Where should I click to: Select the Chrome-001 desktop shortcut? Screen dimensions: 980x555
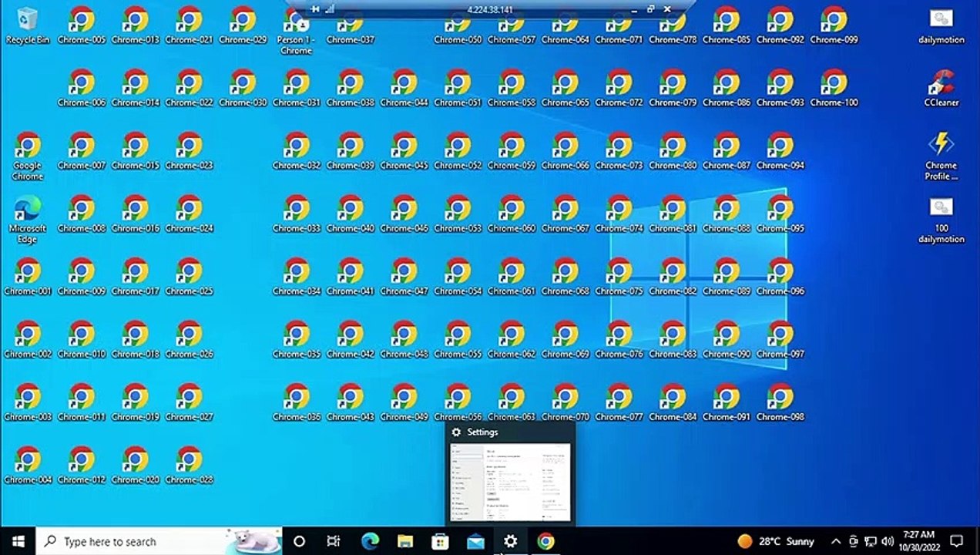tap(28, 277)
